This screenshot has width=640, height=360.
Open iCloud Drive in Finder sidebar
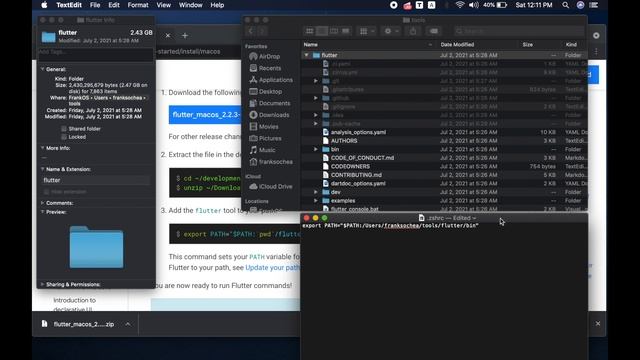pos(276,187)
